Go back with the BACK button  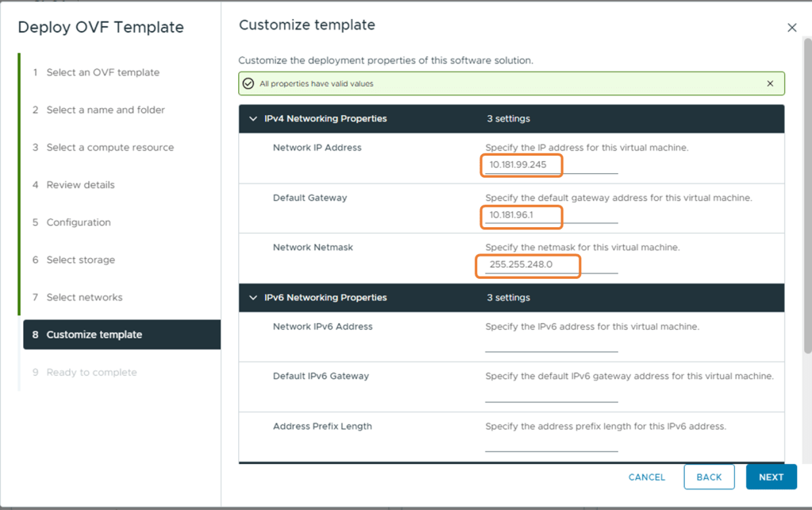pos(709,477)
